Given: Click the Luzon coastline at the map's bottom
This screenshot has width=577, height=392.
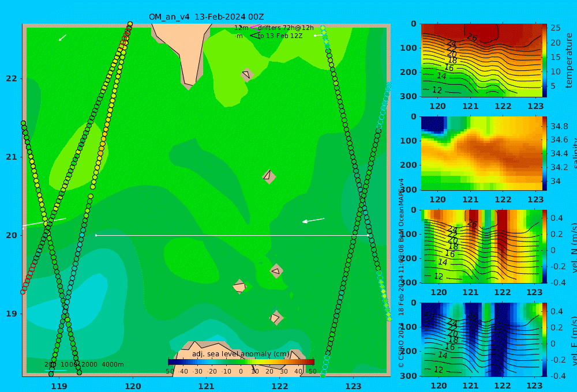Looking at the screenshot, I should click(x=239, y=359).
